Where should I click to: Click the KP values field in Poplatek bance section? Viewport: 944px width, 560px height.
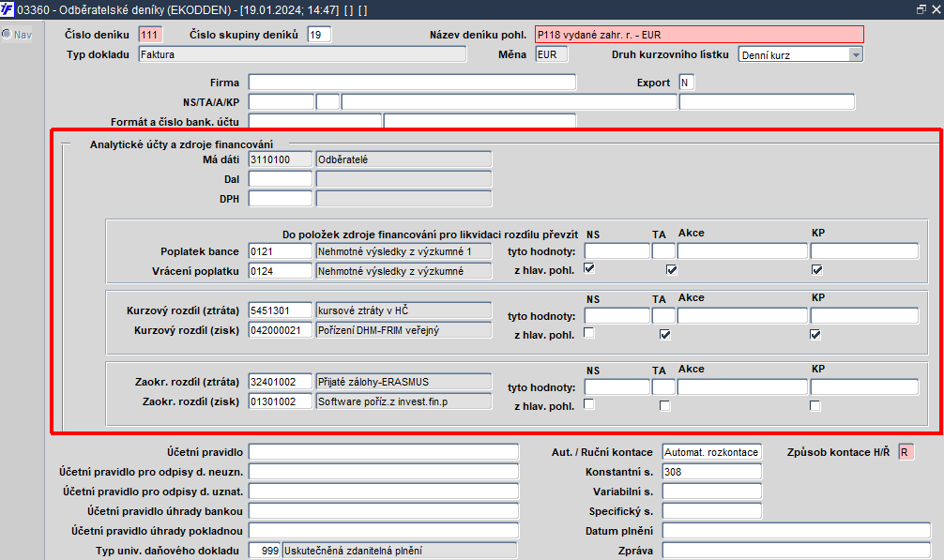[864, 250]
